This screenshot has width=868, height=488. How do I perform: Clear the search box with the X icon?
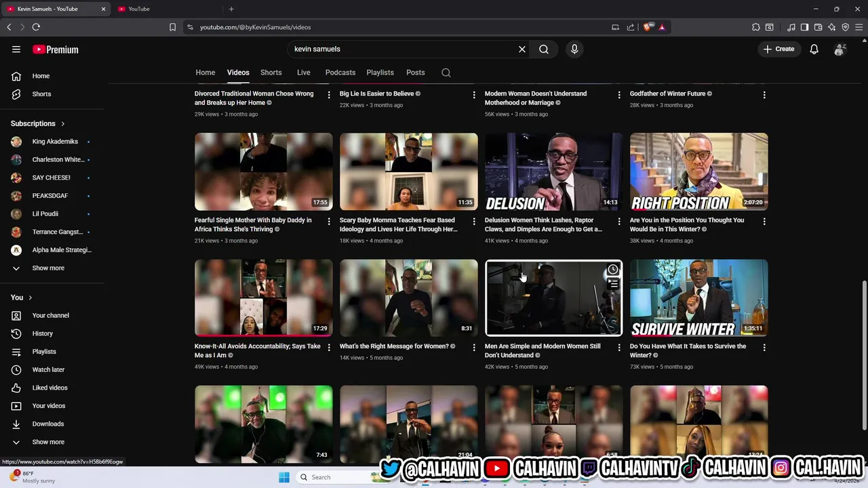point(522,49)
